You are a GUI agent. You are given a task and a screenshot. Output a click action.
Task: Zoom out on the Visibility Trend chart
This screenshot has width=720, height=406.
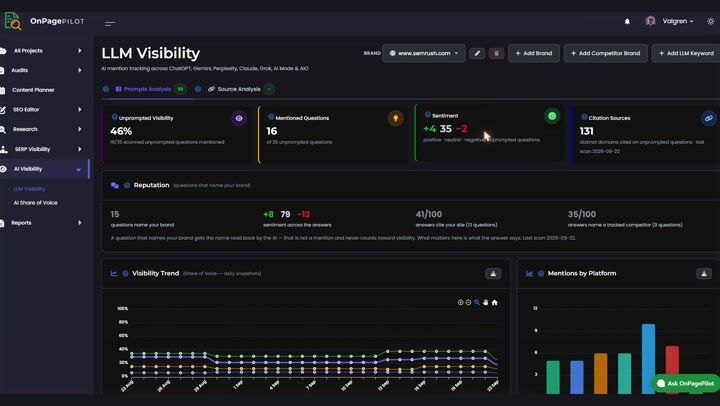(468, 302)
